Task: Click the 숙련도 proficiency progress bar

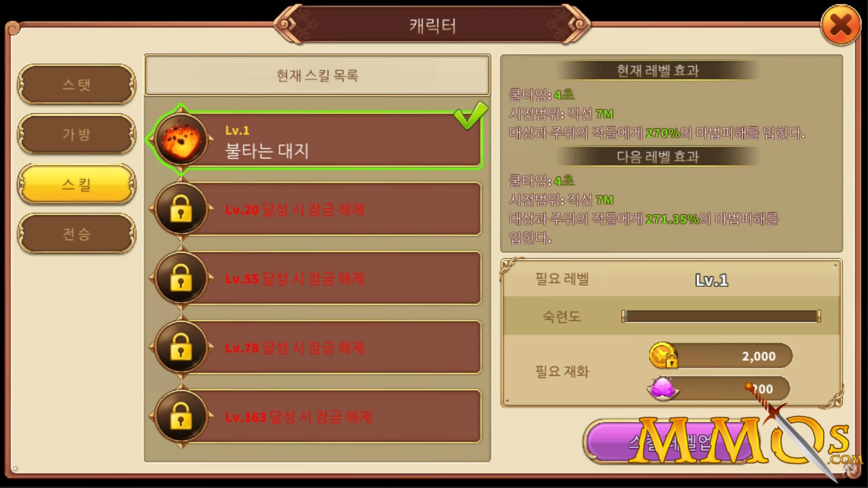Action: tap(721, 316)
